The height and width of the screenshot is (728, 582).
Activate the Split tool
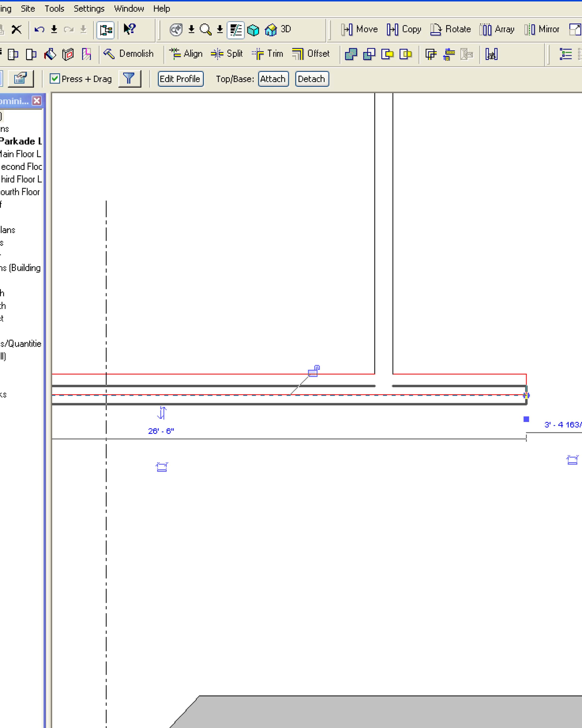coord(227,54)
